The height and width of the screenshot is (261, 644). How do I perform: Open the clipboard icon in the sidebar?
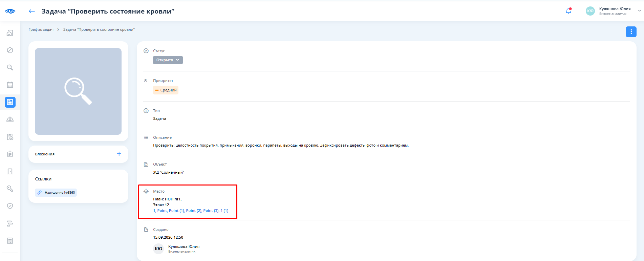[x=10, y=154]
